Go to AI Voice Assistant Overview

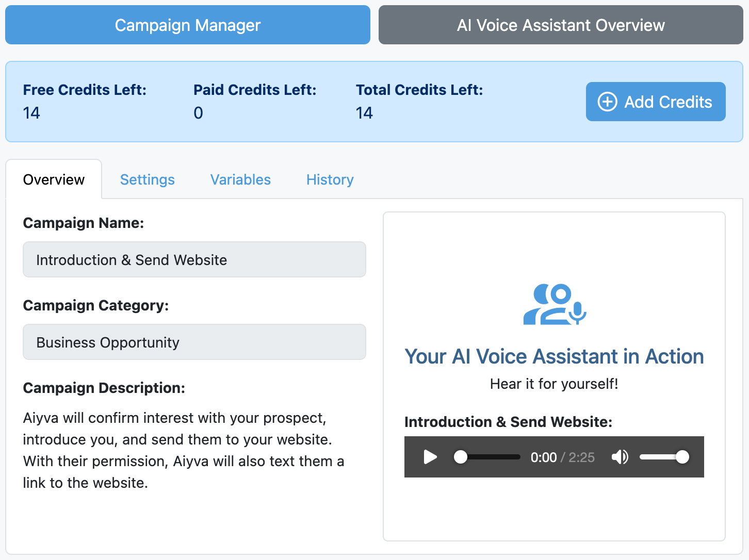561,25
